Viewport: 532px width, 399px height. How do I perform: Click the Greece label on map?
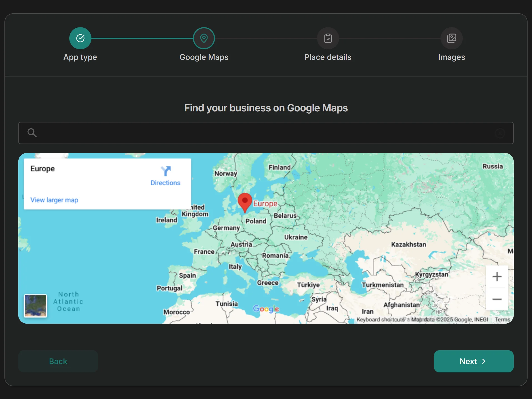268,283
